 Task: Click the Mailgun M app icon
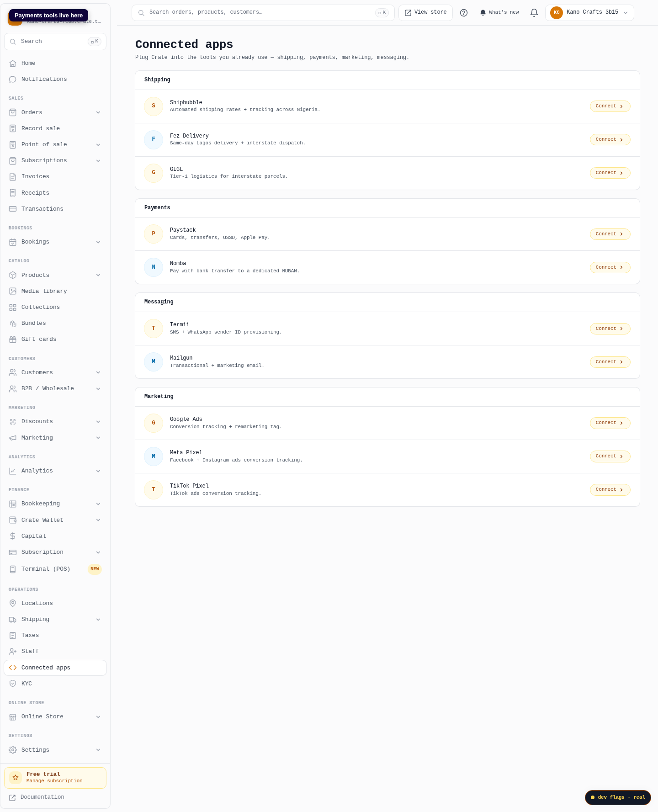154,362
